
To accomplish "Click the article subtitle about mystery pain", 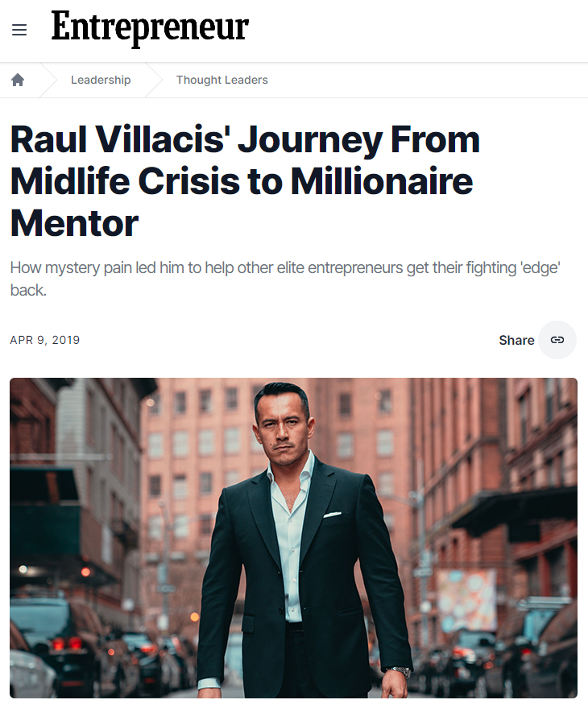I will coord(284,278).
